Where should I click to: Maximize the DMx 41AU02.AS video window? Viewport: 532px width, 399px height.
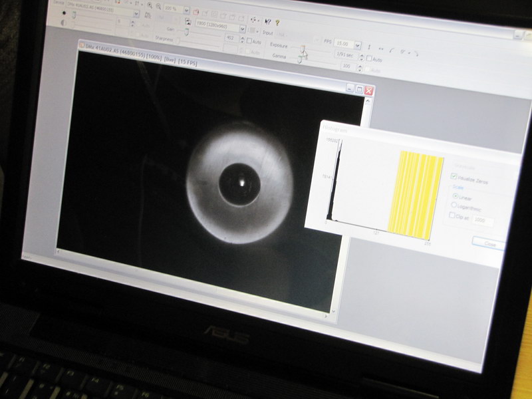click(359, 89)
